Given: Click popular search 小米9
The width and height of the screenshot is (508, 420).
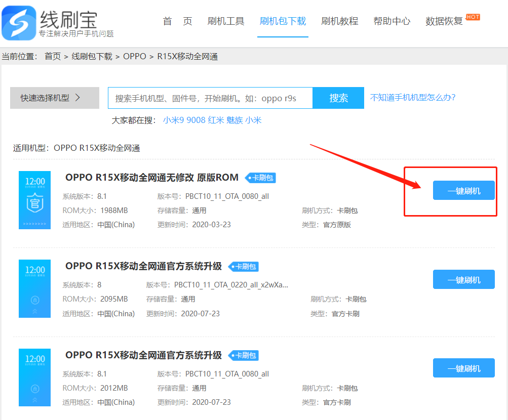Looking at the screenshot, I should point(173,120).
